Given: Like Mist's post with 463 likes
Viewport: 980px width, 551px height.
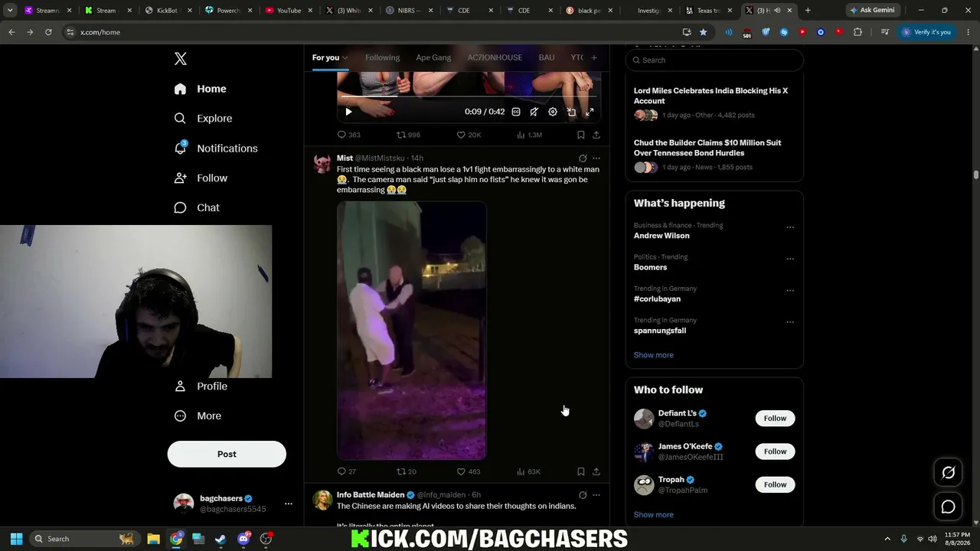Looking at the screenshot, I should (469, 471).
